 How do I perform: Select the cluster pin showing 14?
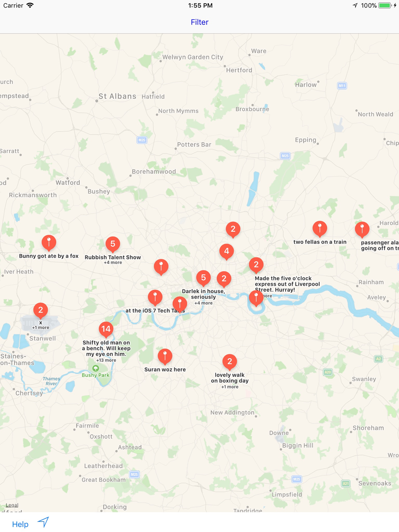106,329
